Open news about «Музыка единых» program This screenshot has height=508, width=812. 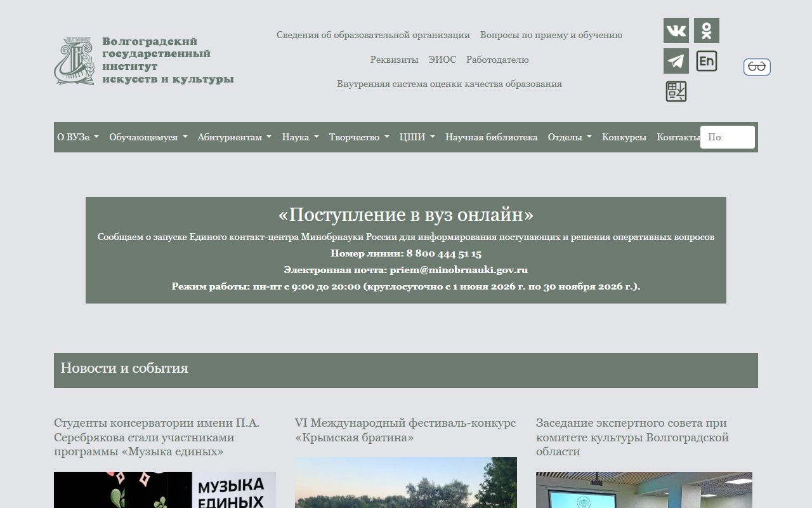[157, 438]
